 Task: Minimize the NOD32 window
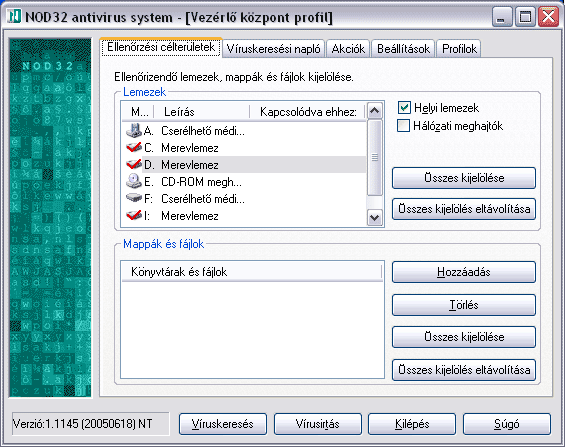pos(502,17)
